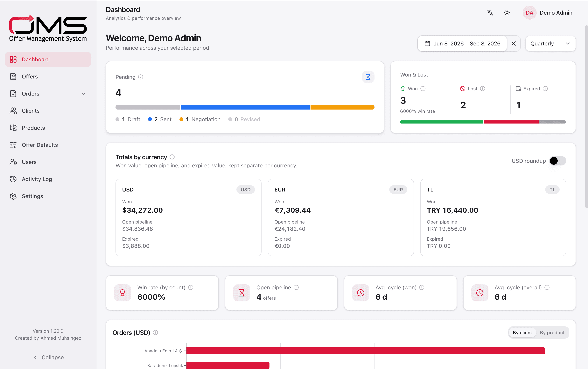This screenshot has width=588, height=369.
Task: Open the Jun 8 – Sep 8, 2026 date picker
Action: [462, 44]
